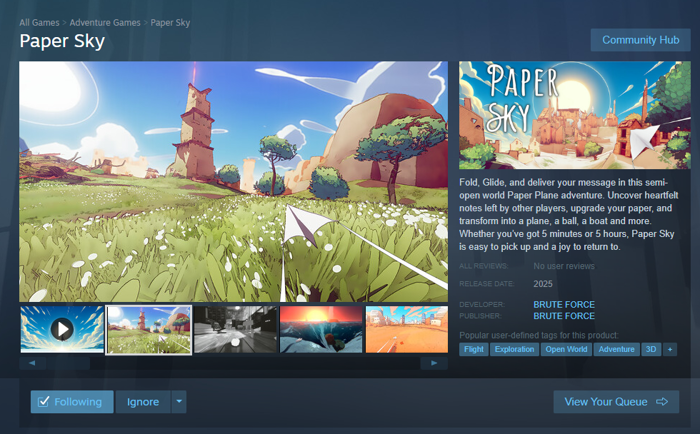700x434 pixels.
Task: Open the BRUTE FORCE publisher link
Action: coord(564,316)
